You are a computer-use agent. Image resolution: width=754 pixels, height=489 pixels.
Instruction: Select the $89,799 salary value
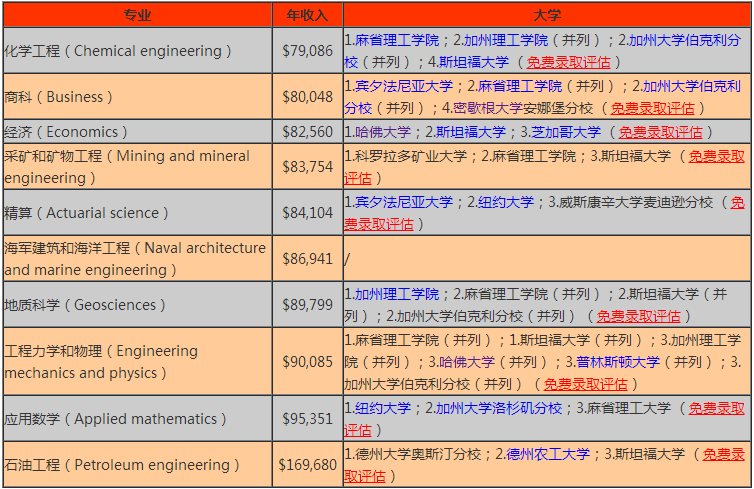[308, 305]
